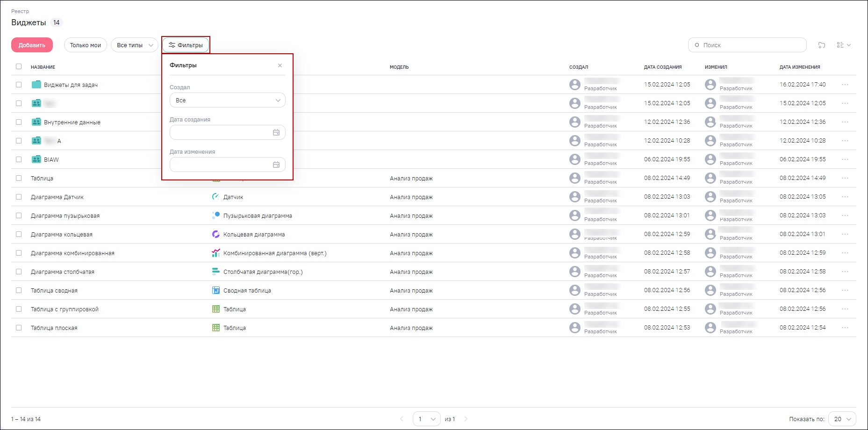Click creator avatar in Диаграмма столбчатая row
The image size is (868, 430).
(575, 272)
